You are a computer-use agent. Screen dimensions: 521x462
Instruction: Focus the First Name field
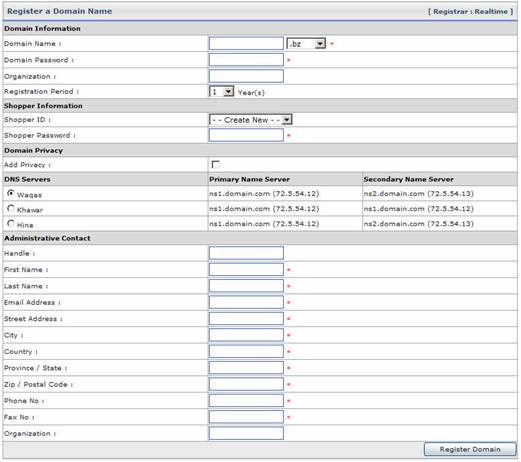tap(246, 269)
